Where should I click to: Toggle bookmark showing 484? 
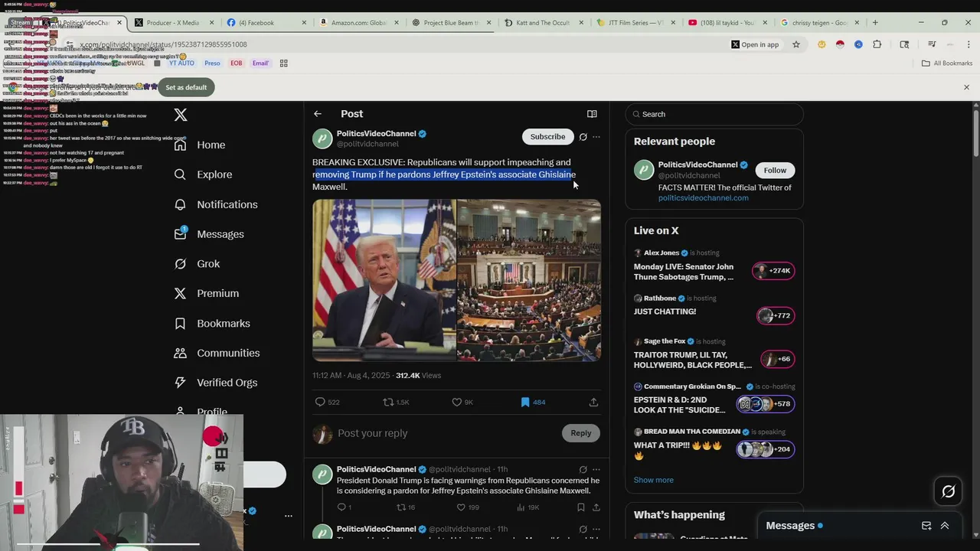coord(533,402)
